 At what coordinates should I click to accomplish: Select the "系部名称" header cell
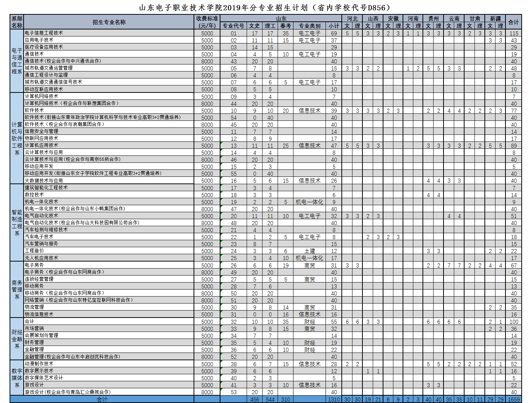[17, 22]
